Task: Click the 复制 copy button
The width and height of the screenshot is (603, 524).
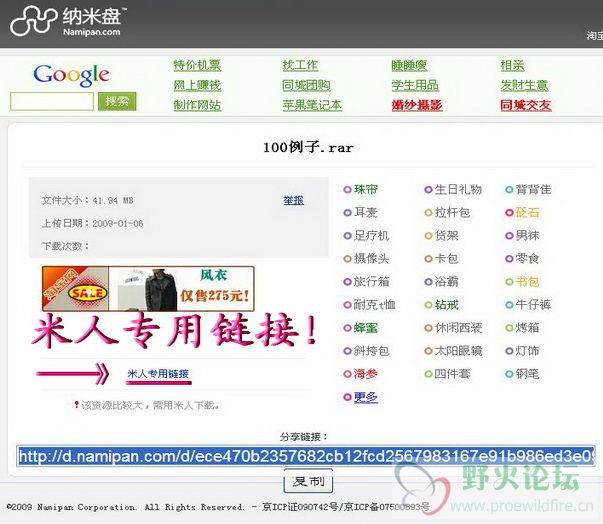Action: (x=308, y=481)
